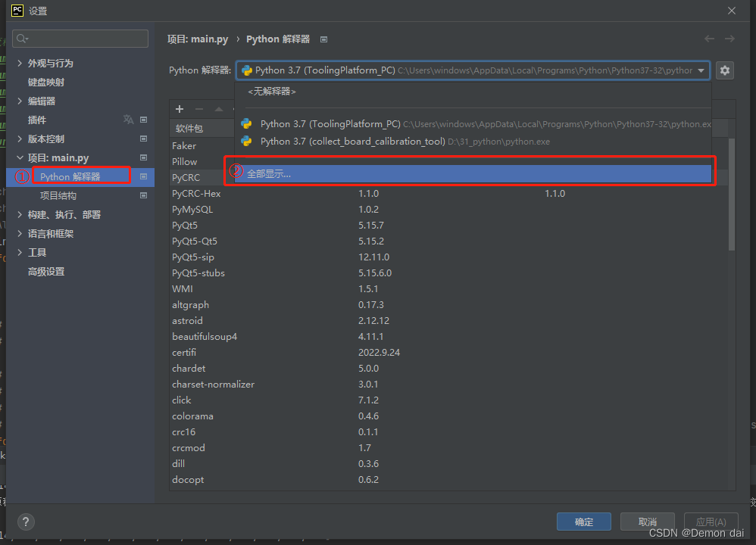Select the PyQt5-Qt5 package row
This screenshot has height=545, width=756.
[449, 241]
